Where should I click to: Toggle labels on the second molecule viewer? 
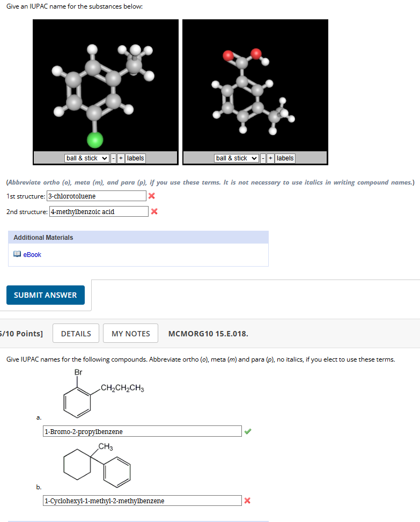click(284, 158)
